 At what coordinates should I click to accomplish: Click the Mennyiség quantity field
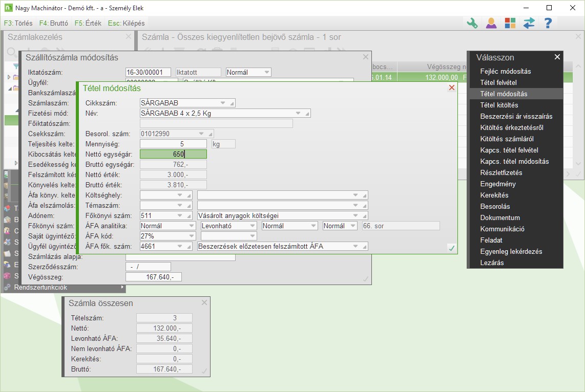click(x=173, y=144)
